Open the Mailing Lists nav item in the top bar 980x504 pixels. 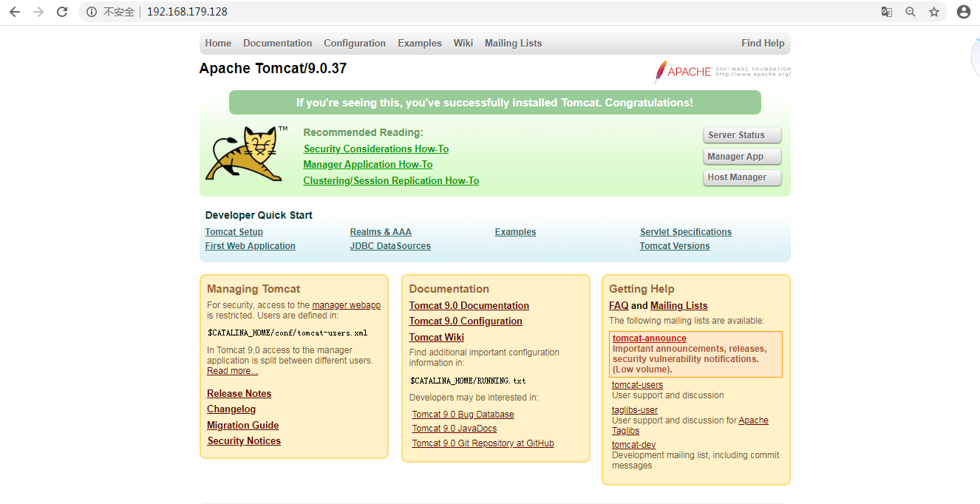coord(513,43)
